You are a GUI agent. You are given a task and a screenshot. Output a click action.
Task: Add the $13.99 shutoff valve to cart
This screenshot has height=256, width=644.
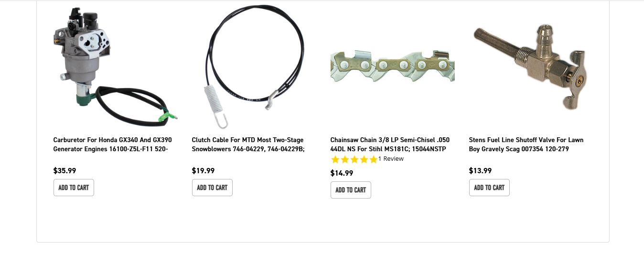tap(489, 188)
